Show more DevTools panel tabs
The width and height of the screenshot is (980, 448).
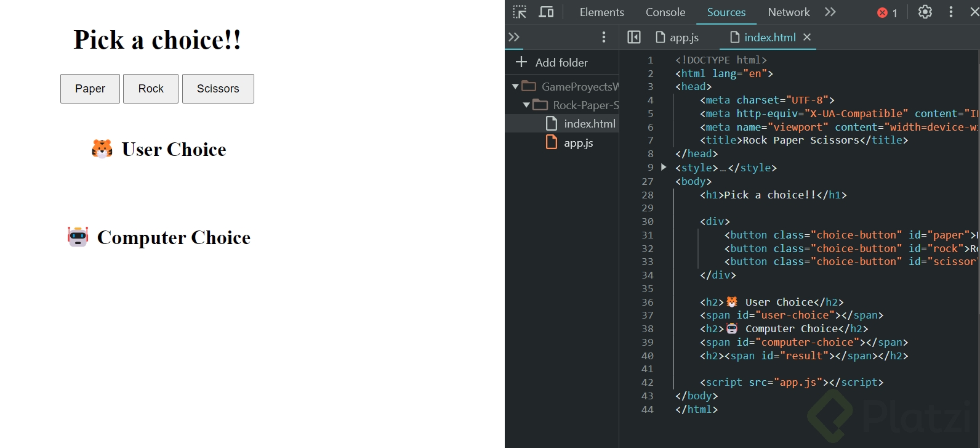[830, 12]
